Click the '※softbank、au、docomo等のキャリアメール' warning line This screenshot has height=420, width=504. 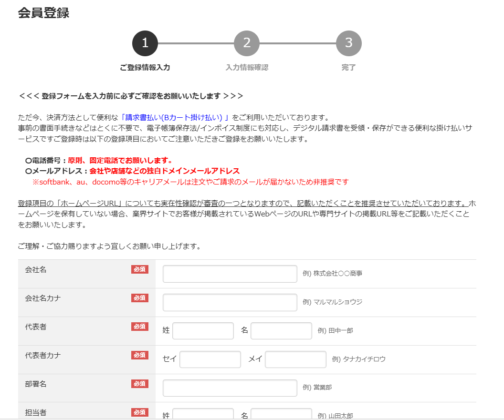[x=190, y=182]
